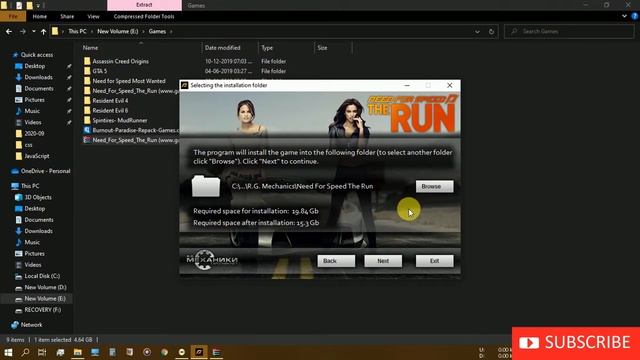
Task: Open recent locations dropdown arrow
Action: pos(33,31)
